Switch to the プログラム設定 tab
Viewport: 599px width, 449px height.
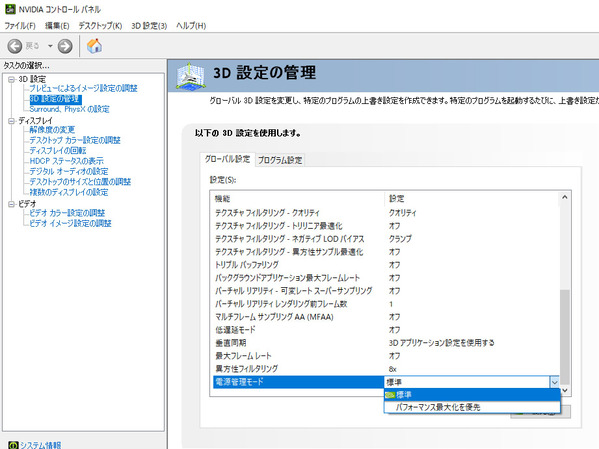[280, 160]
